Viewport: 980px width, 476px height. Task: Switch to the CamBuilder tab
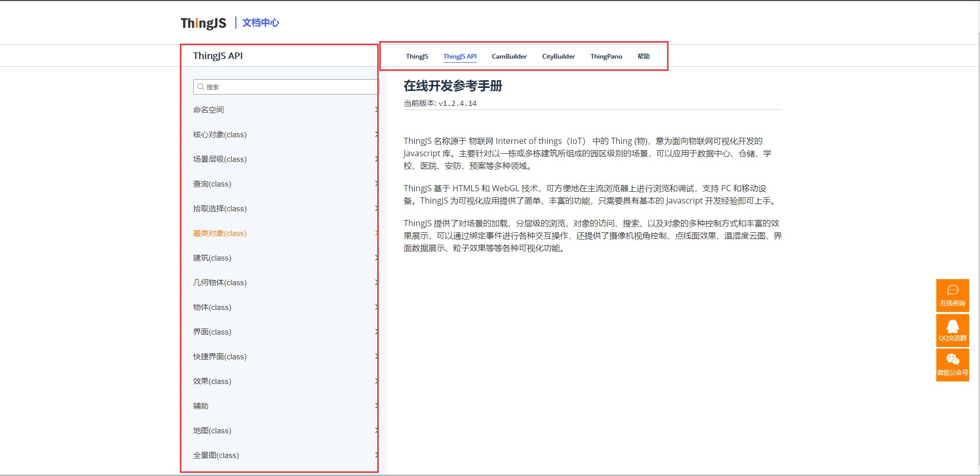point(509,57)
